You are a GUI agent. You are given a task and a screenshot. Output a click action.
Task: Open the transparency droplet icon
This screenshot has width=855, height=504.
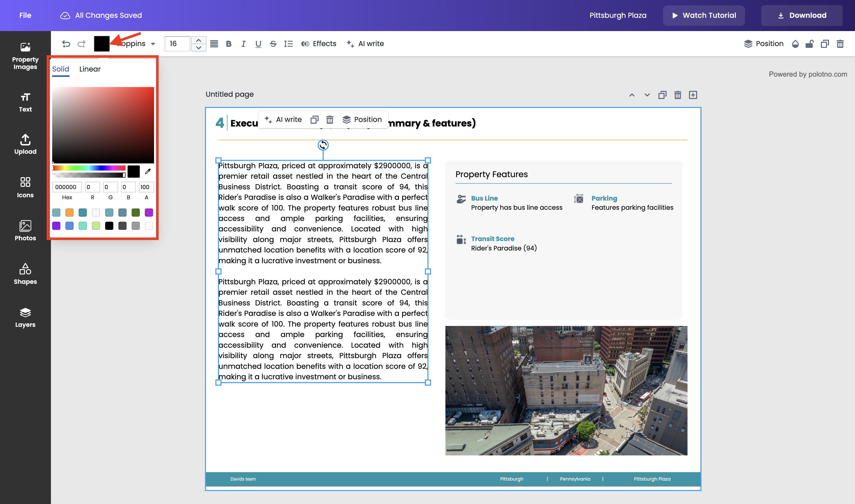click(x=795, y=44)
